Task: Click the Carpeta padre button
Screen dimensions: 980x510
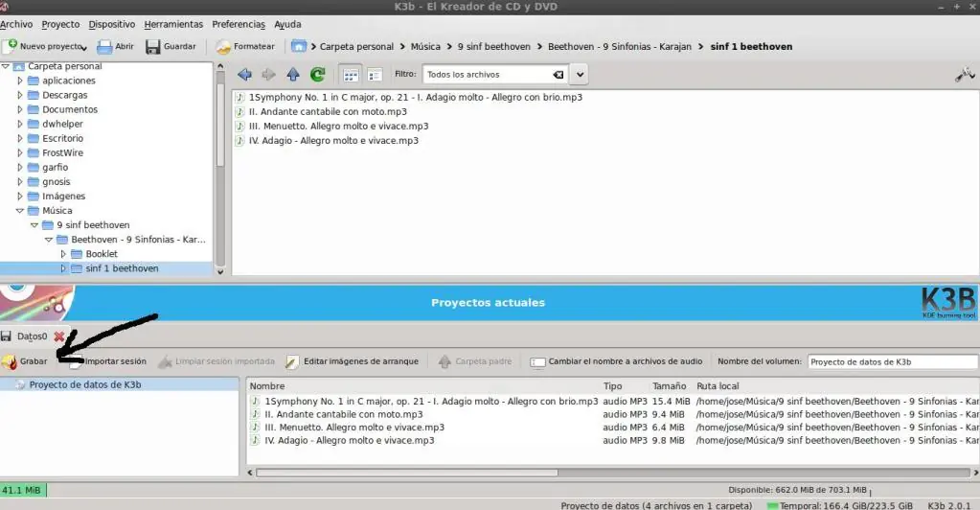Action: 474,361
